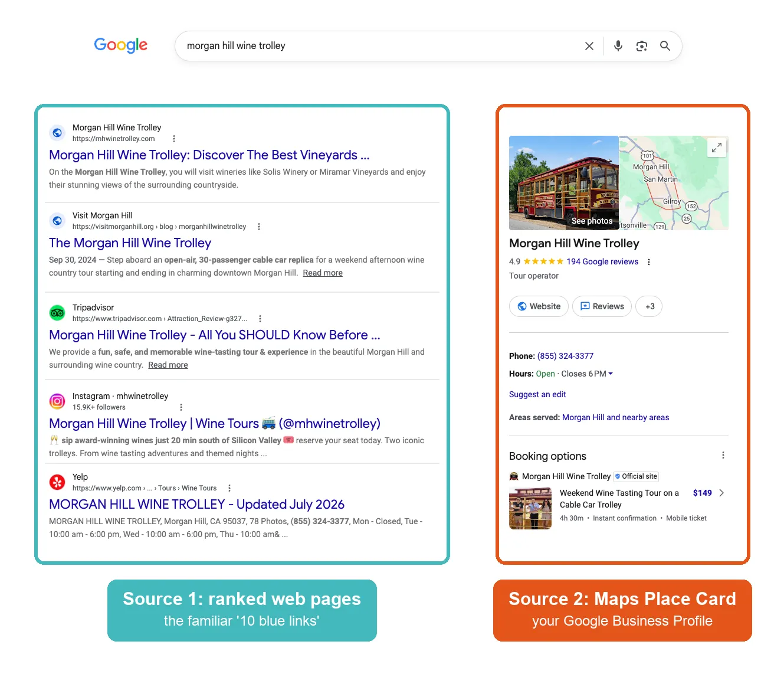This screenshot has height=674, width=784.
Task: Open Tripadvisor 'All You SHOULD Know Before' result
Action: coord(215,335)
